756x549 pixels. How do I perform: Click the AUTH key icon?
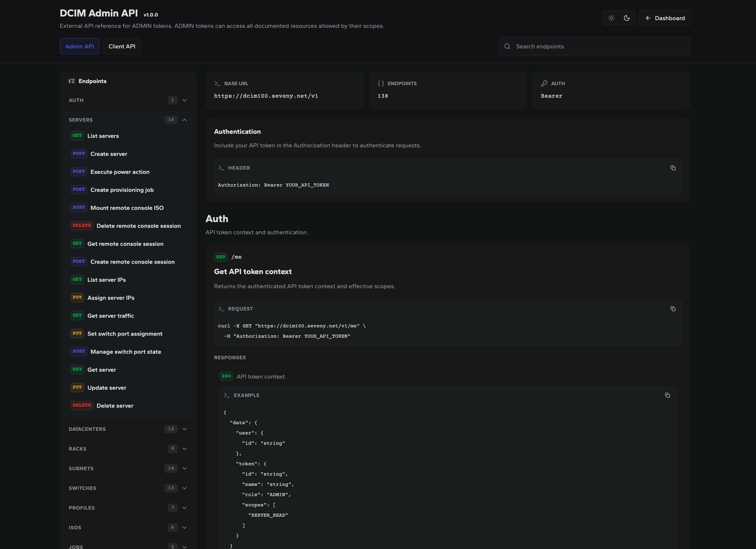click(x=544, y=83)
